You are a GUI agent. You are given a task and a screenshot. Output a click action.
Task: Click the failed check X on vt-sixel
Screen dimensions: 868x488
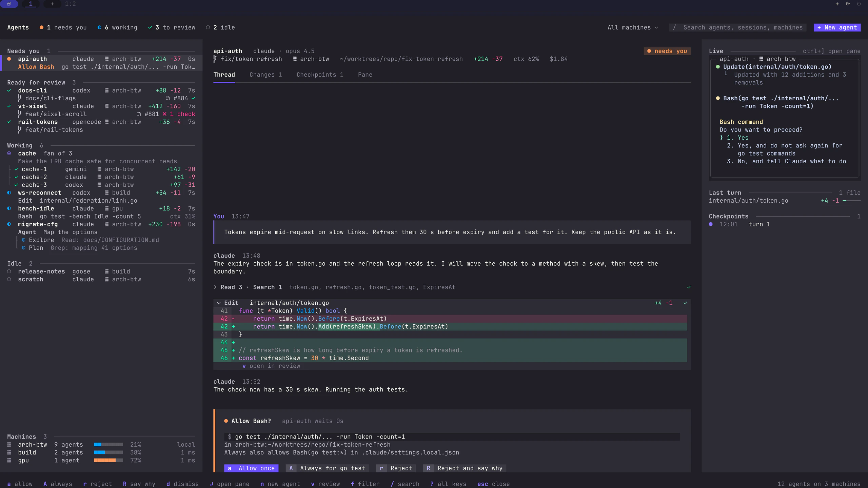tap(164, 114)
